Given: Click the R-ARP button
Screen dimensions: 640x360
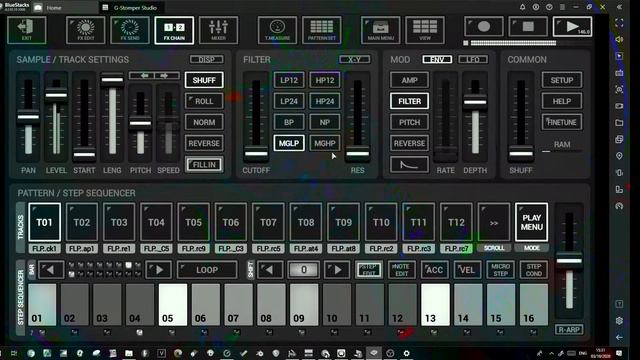Looking at the screenshot, I should (x=569, y=329).
